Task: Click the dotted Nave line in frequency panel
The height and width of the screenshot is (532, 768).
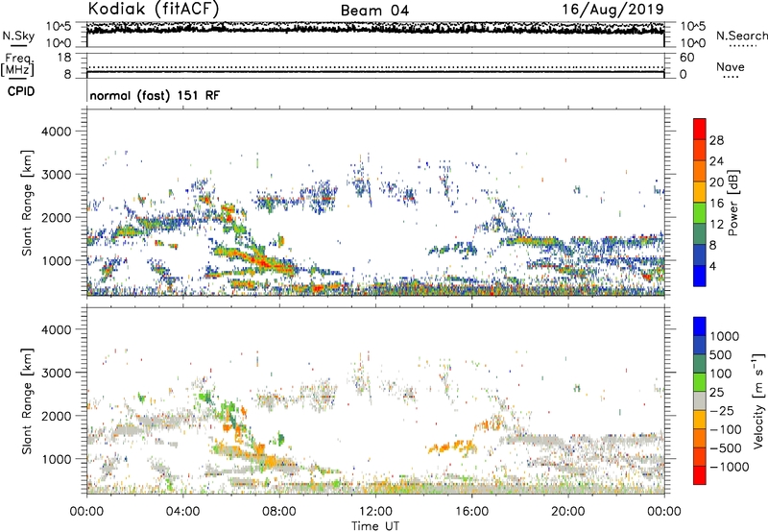Action: 375,67
